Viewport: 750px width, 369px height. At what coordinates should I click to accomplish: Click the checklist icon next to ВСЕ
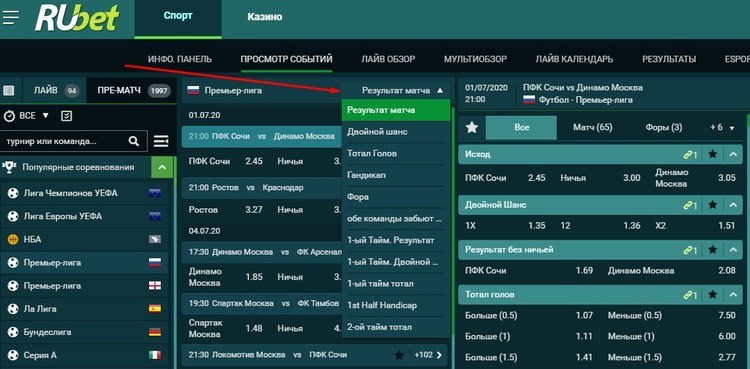pos(66,115)
